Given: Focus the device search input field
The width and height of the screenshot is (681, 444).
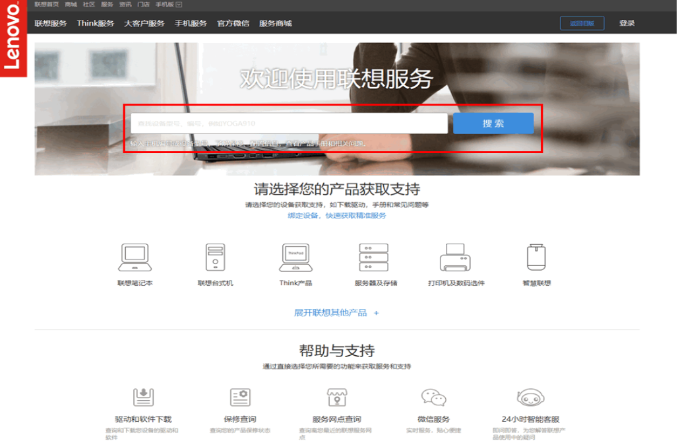Looking at the screenshot, I should coord(288,123).
